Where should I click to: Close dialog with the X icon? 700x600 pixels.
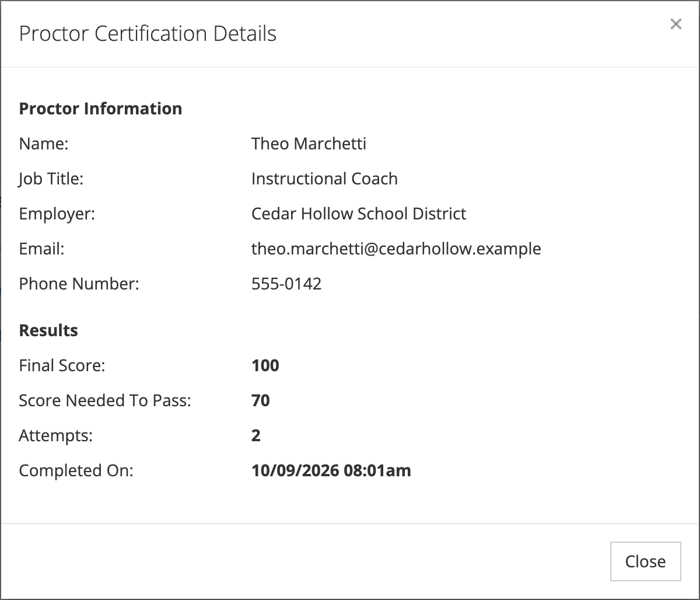point(675,24)
